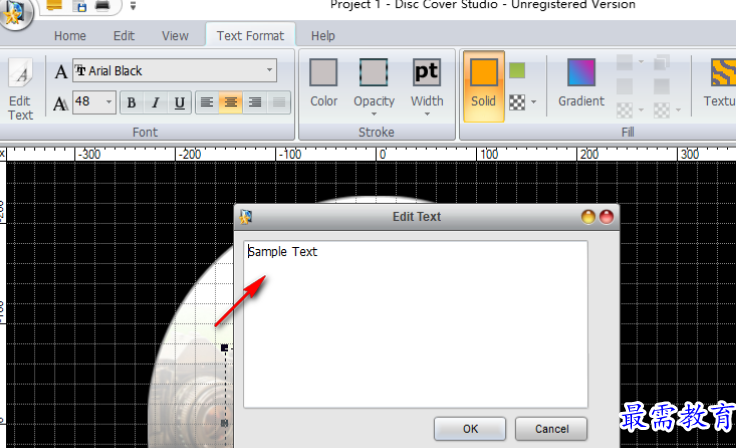Click the print quick-access icon
This screenshot has width=743, height=448.
[x=103, y=5]
